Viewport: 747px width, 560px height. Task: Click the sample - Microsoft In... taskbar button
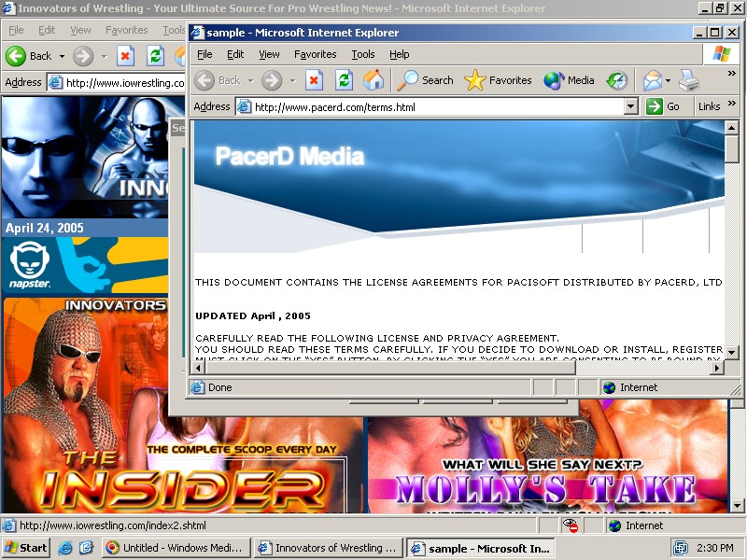pos(481,548)
